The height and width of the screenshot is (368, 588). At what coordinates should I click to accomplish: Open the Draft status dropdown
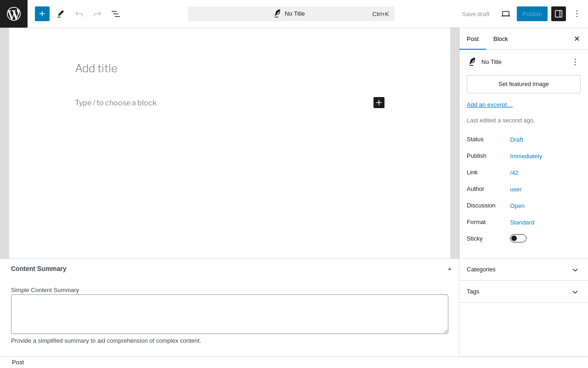[516, 139]
